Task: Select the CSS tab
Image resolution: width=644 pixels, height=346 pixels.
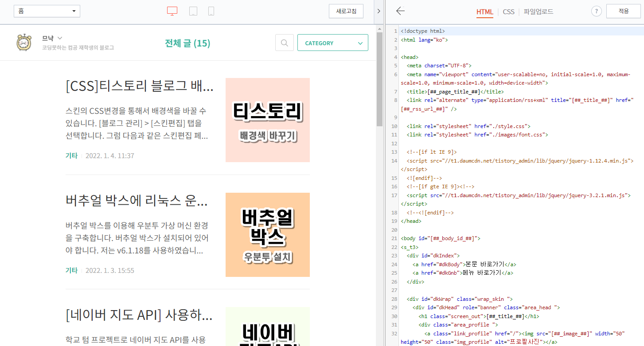Action: coord(509,12)
